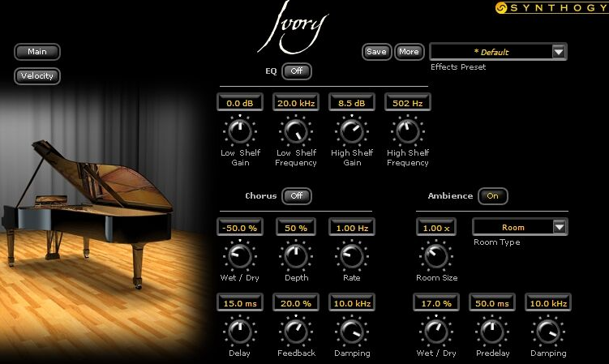609x364 pixels.
Task: Click the -50.0 % chorus Wet/Dry value
Action: [x=240, y=228]
